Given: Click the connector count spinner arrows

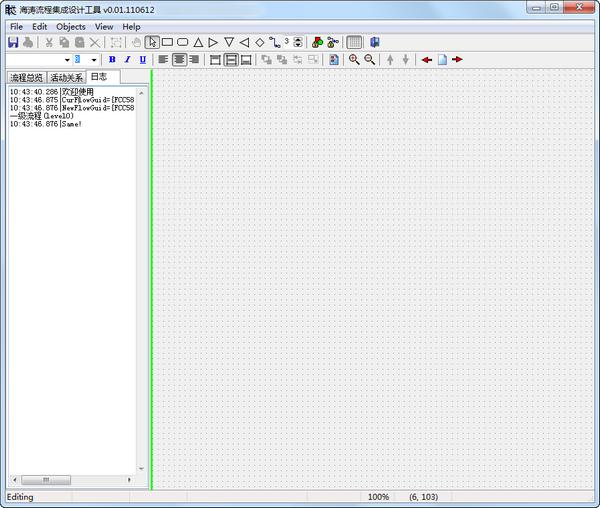Looking at the screenshot, I should [298, 43].
